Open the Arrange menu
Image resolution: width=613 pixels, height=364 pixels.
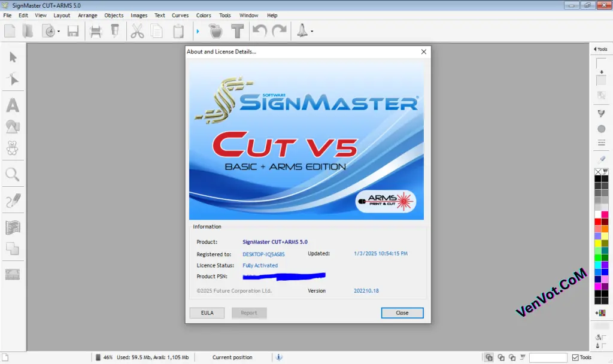point(87,15)
